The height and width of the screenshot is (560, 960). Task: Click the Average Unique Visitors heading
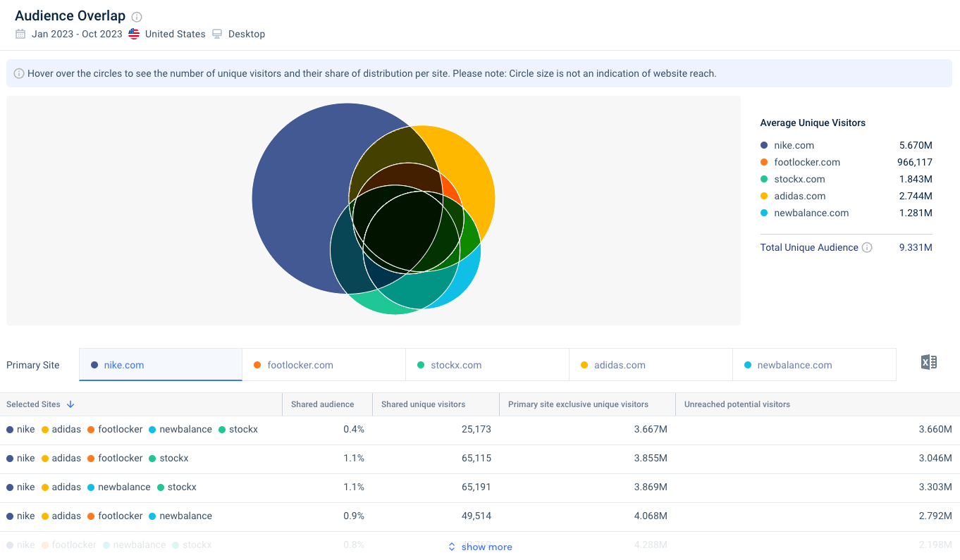pos(813,123)
